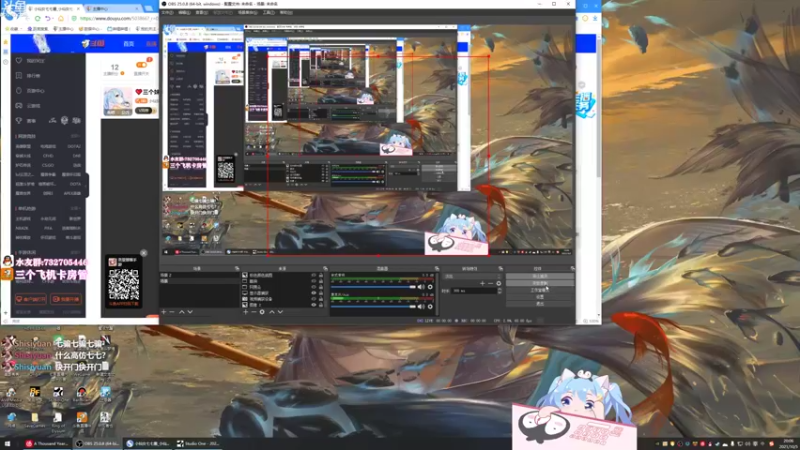
Task: Open undo arrow's dropdown in browser toolbar
Action: tap(53, 18)
